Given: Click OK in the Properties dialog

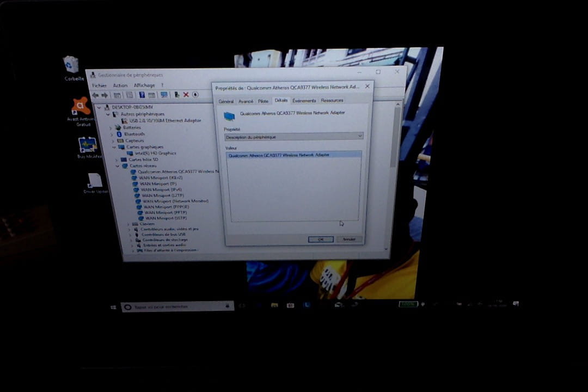Looking at the screenshot, I should pyautogui.click(x=321, y=240).
